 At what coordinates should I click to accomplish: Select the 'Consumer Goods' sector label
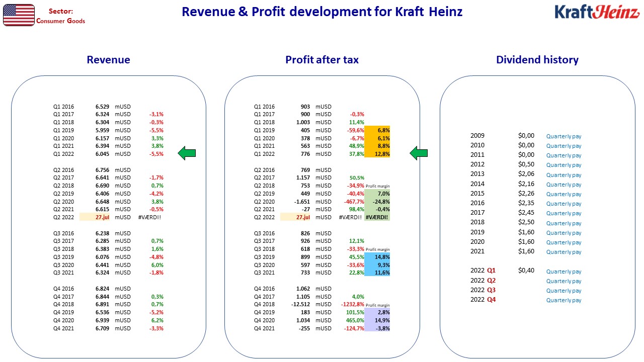pos(61,21)
